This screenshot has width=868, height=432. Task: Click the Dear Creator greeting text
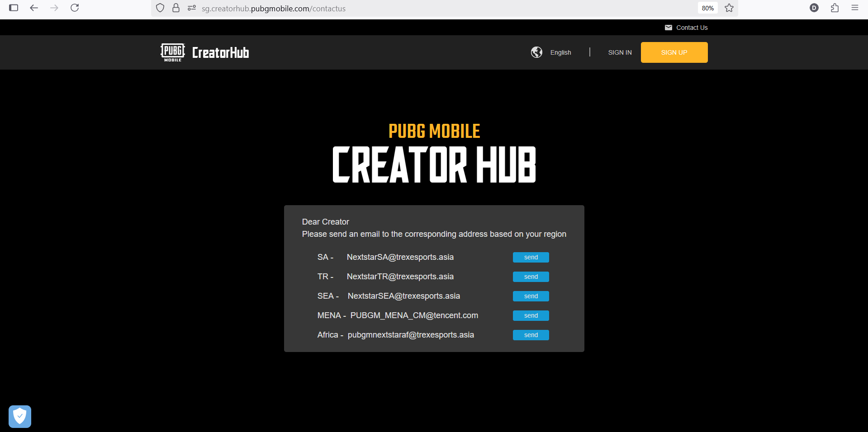(326, 222)
